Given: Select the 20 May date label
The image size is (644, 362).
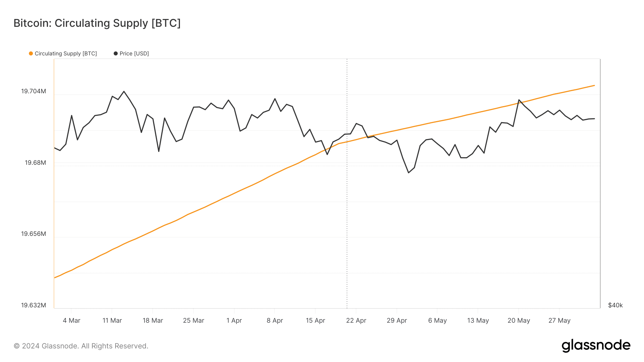Looking at the screenshot, I should (x=519, y=321).
